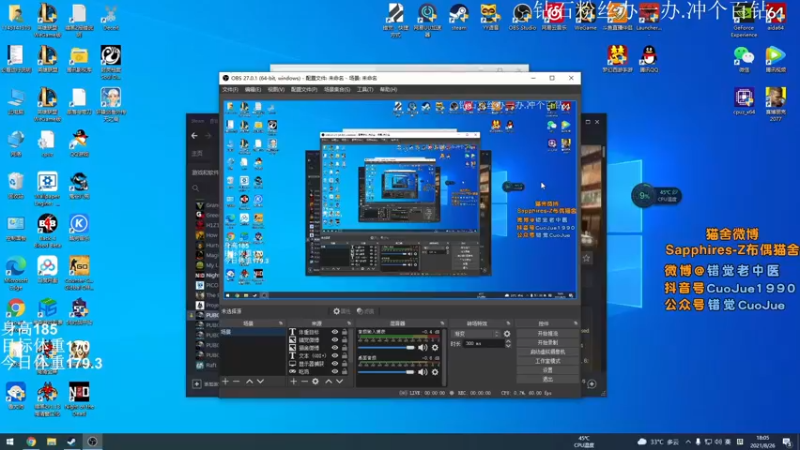
Task: Open the 滤镜 filters button above the docks
Action: (x=365, y=311)
